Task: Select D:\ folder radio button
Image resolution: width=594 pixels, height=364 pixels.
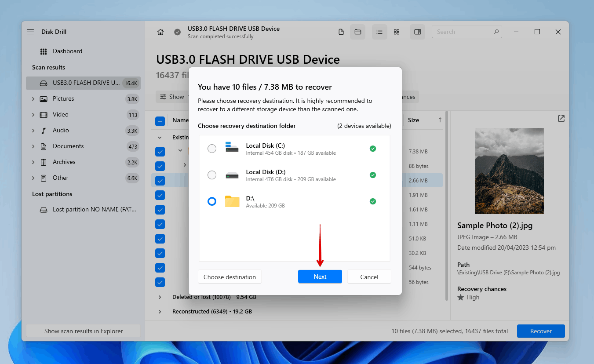Action: (212, 201)
